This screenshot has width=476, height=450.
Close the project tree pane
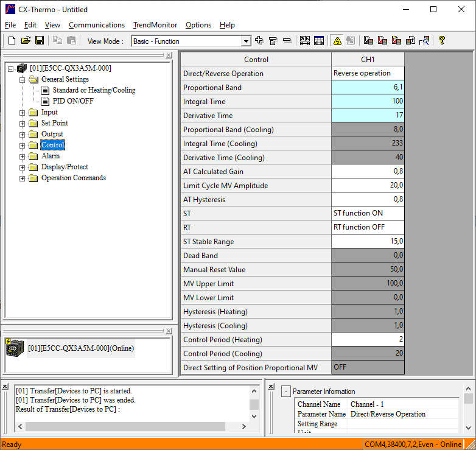coord(169,55)
